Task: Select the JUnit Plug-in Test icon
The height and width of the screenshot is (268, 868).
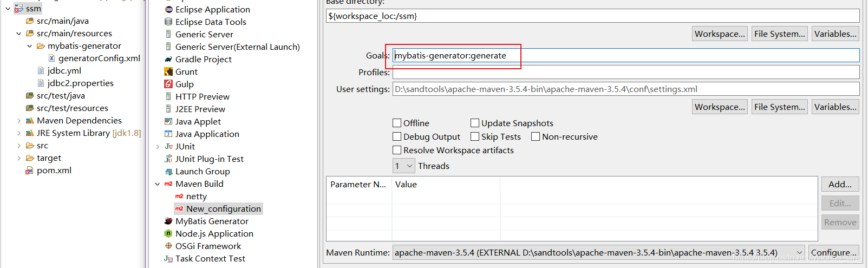Action: (168, 159)
